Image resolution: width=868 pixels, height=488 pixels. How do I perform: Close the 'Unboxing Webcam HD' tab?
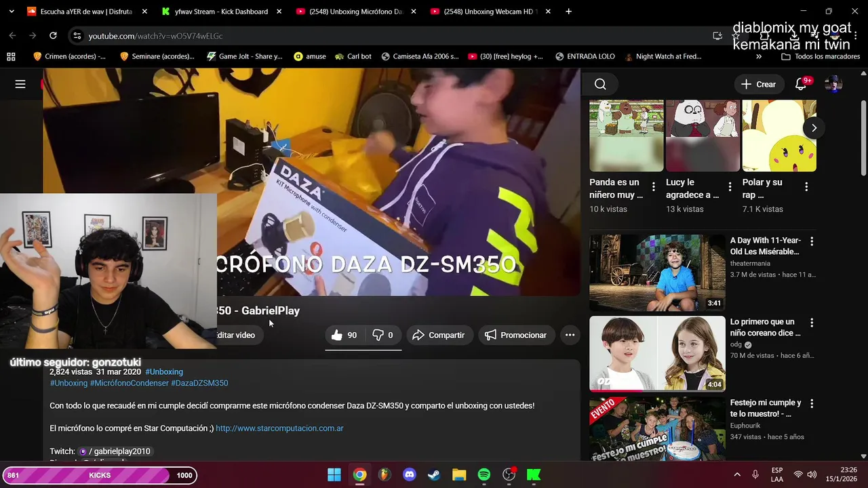coord(548,12)
